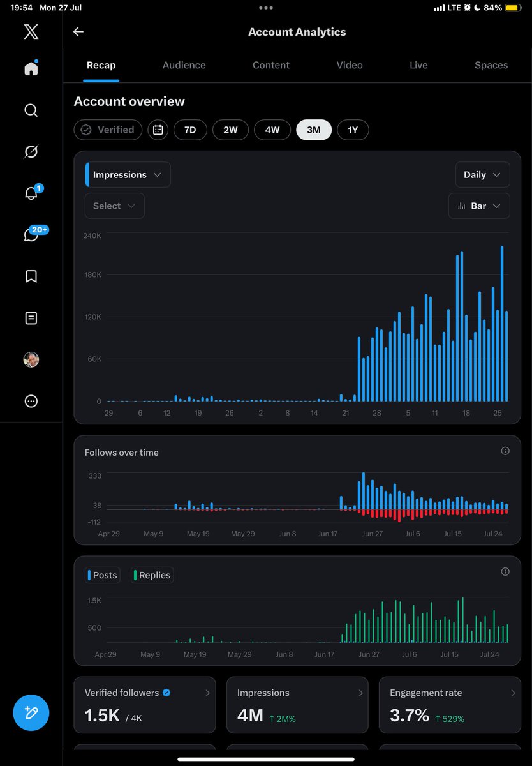Click the Mon 27 Jul date text
The image size is (532, 766).
coord(61,8)
